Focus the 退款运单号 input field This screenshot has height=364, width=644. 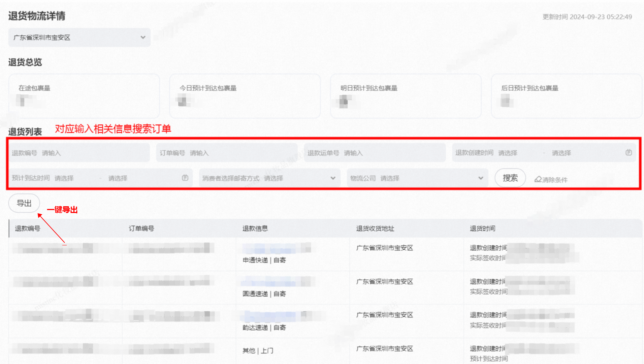375,153
